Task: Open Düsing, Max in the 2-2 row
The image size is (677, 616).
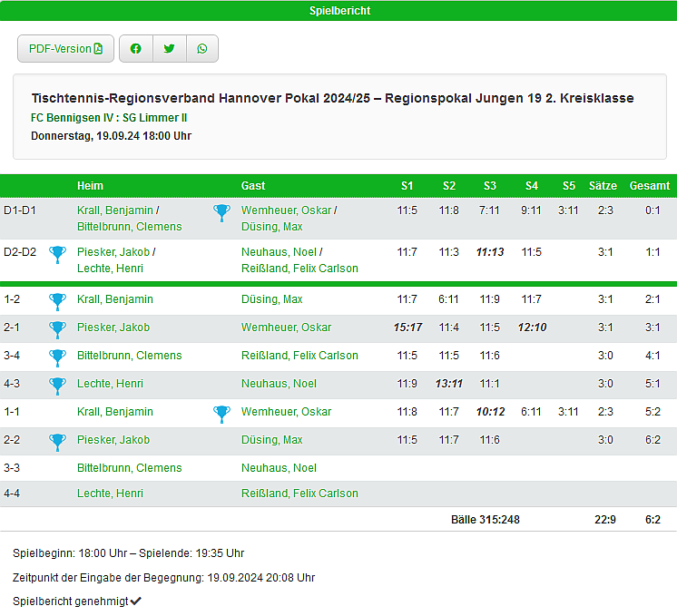Action: pyautogui.click(x=271, y=439)
